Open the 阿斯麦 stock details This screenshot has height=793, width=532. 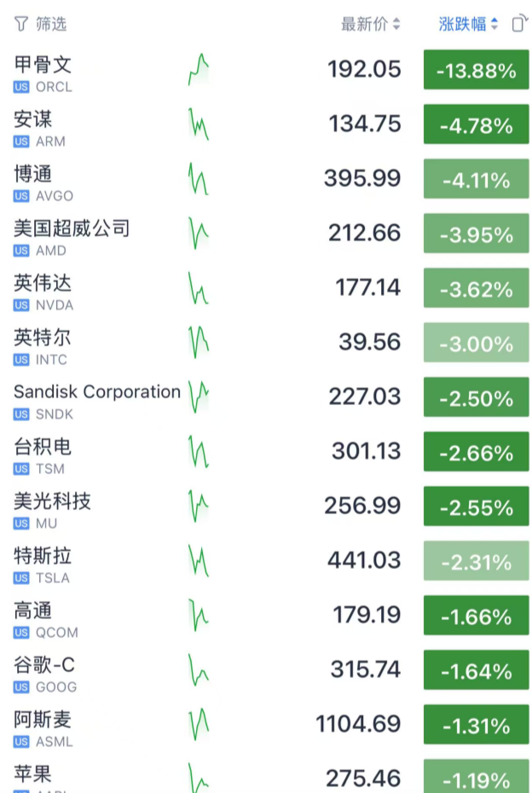(x=42, y=719)
